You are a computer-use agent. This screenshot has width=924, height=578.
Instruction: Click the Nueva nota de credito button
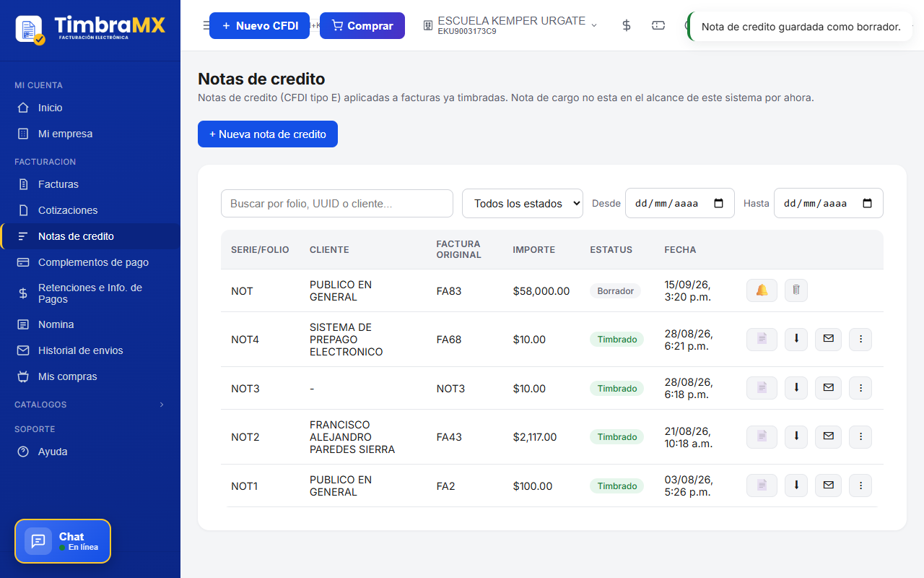(x=268, y=134)
